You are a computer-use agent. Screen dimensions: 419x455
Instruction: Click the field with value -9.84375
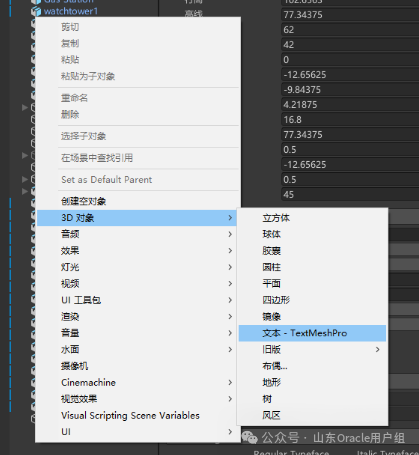[350, 90]
